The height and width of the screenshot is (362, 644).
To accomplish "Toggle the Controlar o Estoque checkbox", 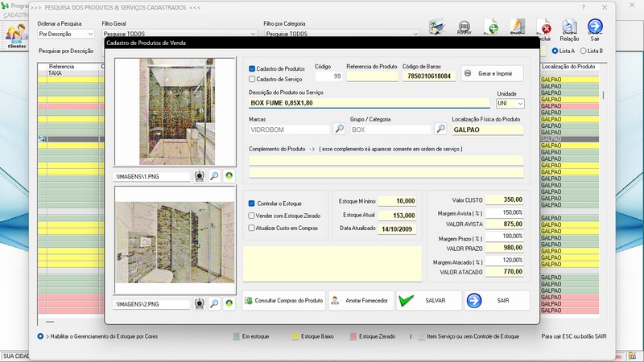I will (x=252, y=204).
